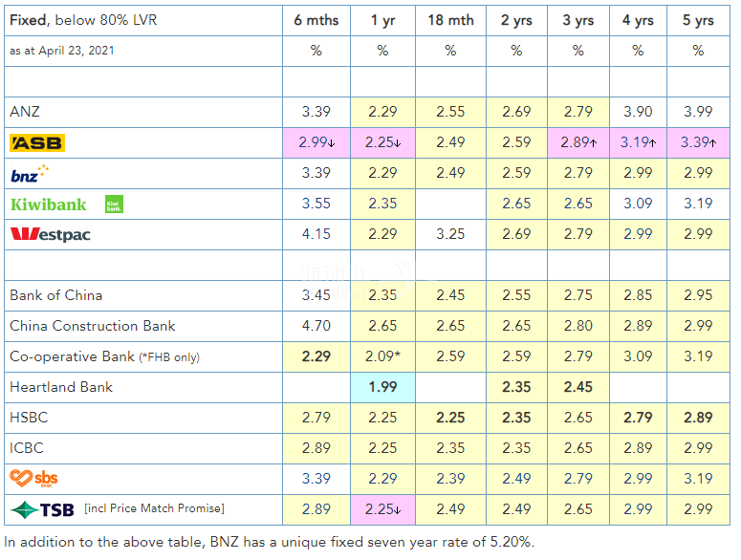Click the Westpac logo

(50, 234)
